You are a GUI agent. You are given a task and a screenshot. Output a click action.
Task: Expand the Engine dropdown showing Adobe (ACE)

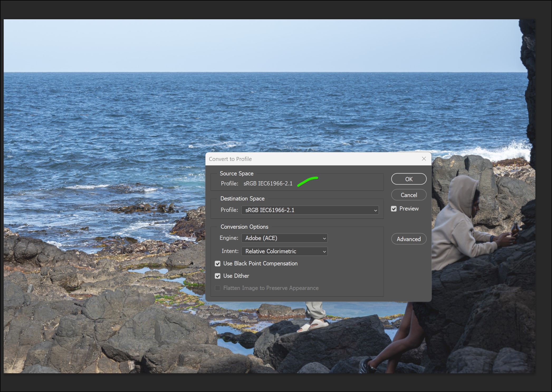[x=284, y=238]
